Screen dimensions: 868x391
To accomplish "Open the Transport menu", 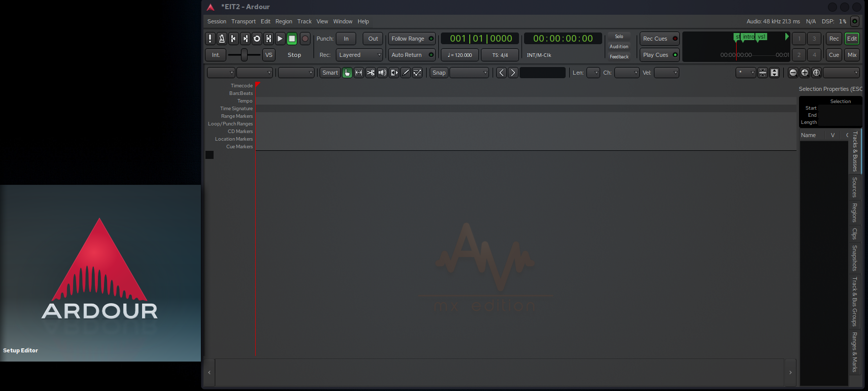I will coord(244,21).
